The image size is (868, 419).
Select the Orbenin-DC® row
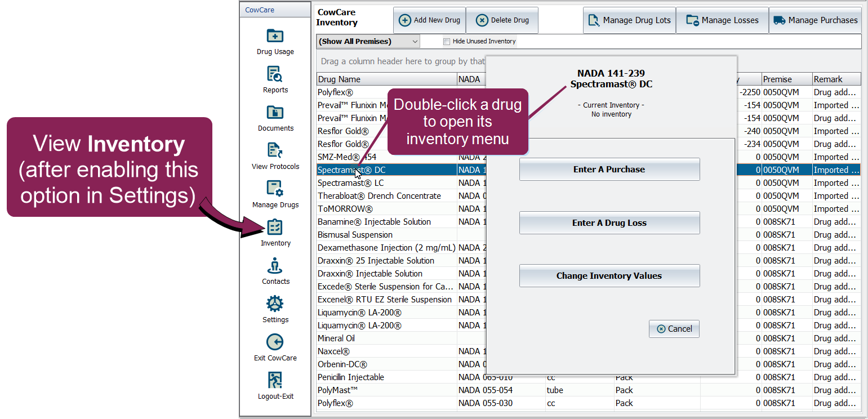pos(589,364)
